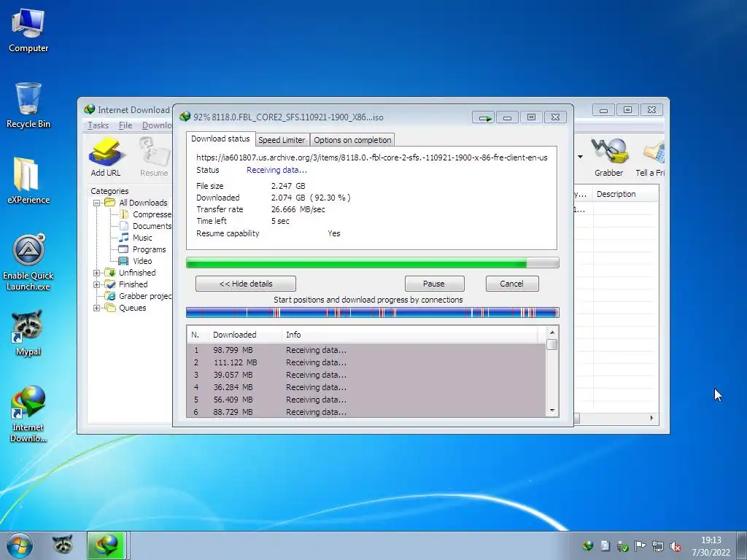This screenshot has height=560, width=747.
Task: Click the Hide details button
Action: click(246, 284)
